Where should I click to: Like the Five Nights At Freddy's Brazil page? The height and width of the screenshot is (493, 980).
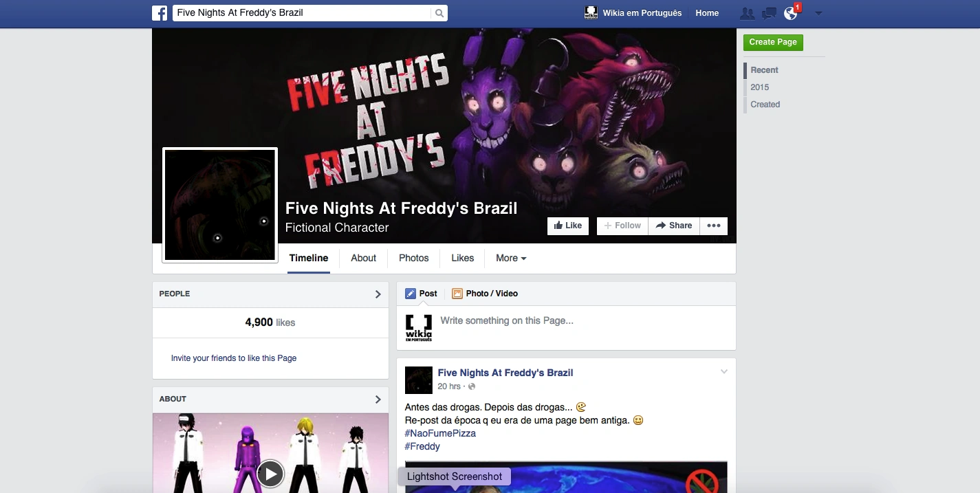point(568,226)
